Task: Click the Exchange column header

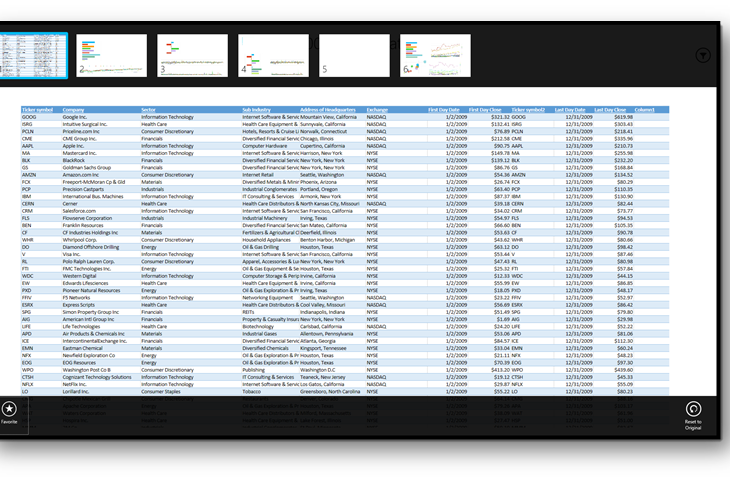Action: coord(377,110)
